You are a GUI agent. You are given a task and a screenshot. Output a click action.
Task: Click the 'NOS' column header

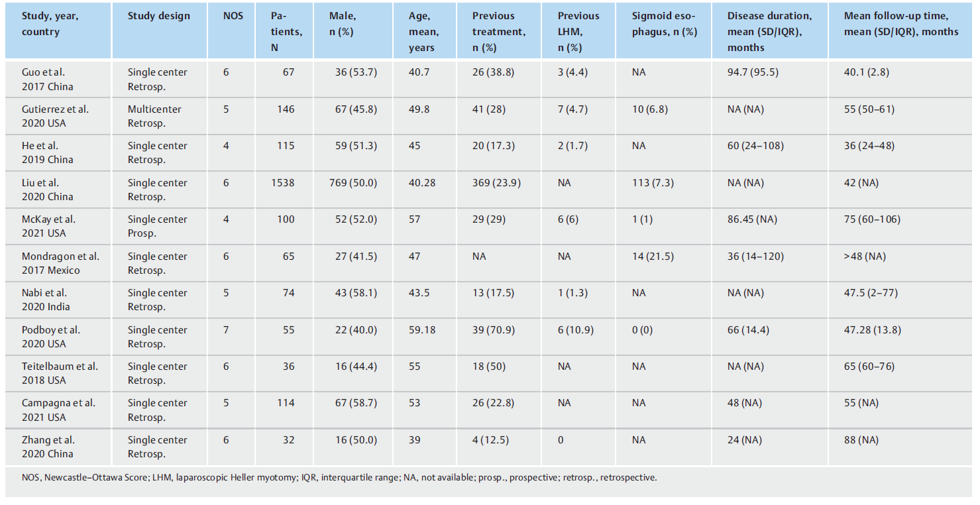click(x=233, y=16)
